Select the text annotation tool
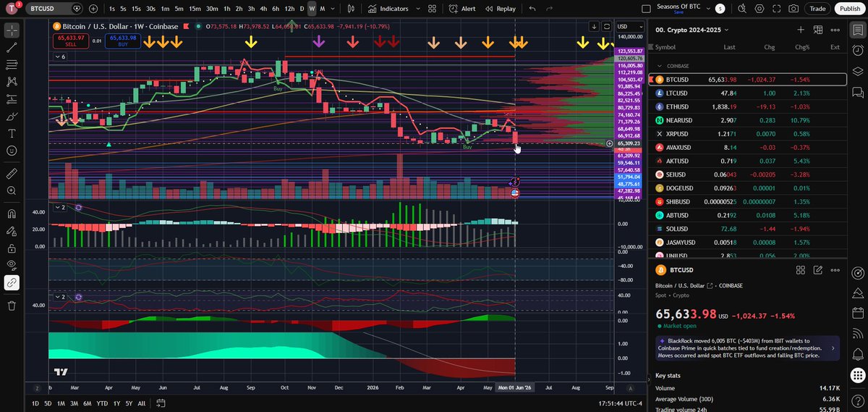Viewport: 868px width, 412px height. (x=12, y=134)
